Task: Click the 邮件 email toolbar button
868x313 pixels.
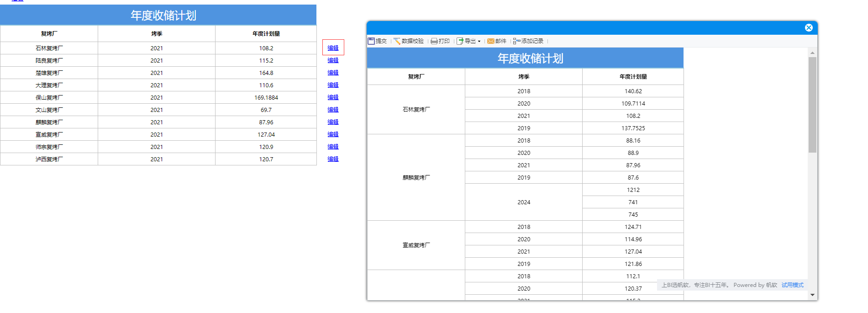Action: coord(497,41)
